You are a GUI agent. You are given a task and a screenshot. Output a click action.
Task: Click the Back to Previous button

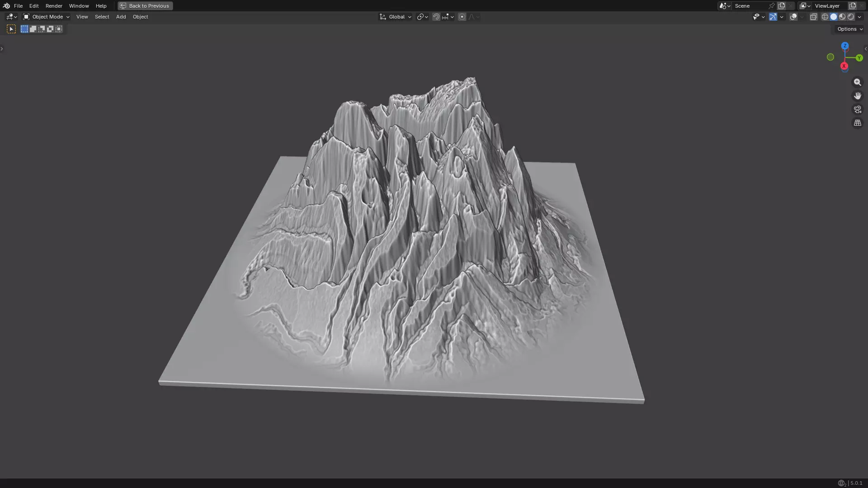point(145,6)
